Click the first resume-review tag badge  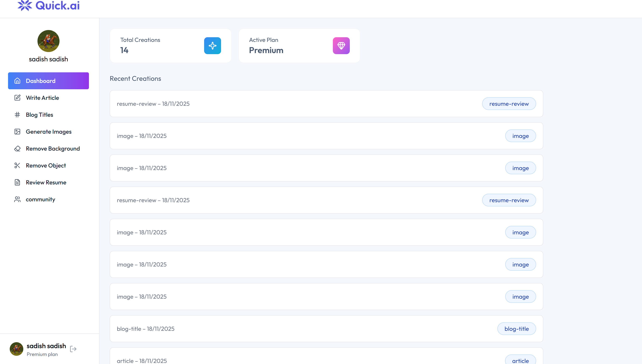click(509, 104)
